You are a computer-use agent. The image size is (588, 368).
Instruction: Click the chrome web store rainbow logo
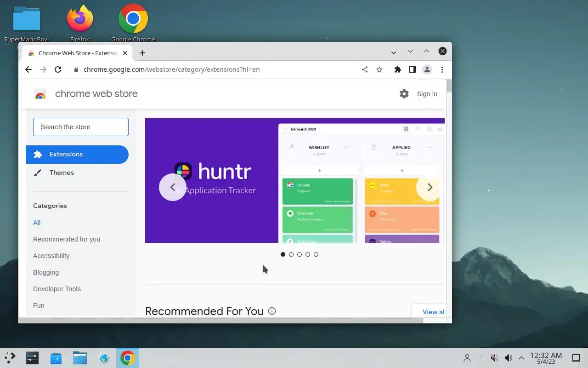(40, 94)
